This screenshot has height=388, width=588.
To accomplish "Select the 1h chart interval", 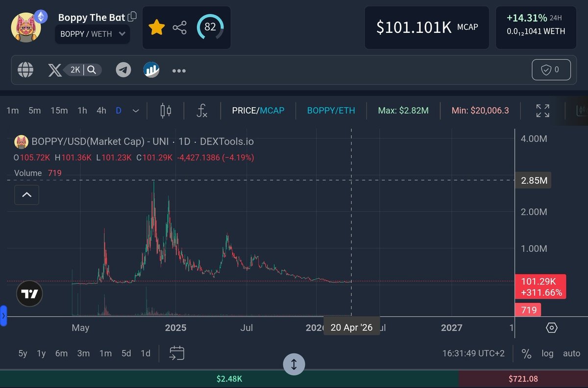I will [82, 111].
